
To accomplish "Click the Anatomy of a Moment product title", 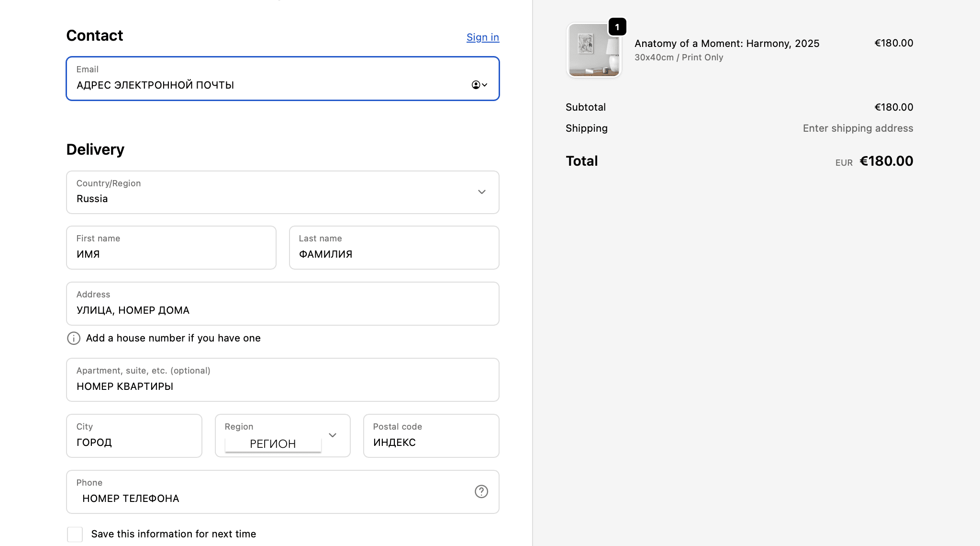I will pyautogui.click(x=726, y=44).
